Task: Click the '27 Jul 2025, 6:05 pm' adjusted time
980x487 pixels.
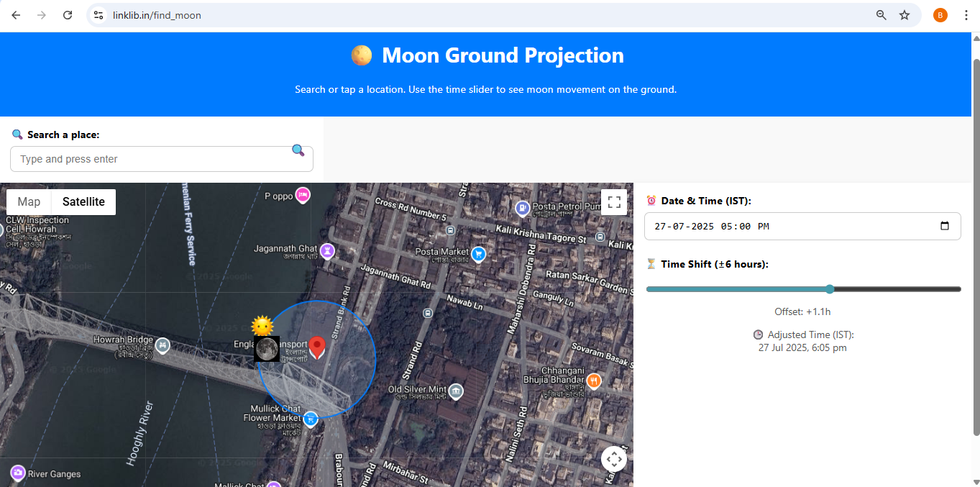Action: pos(802,347)
